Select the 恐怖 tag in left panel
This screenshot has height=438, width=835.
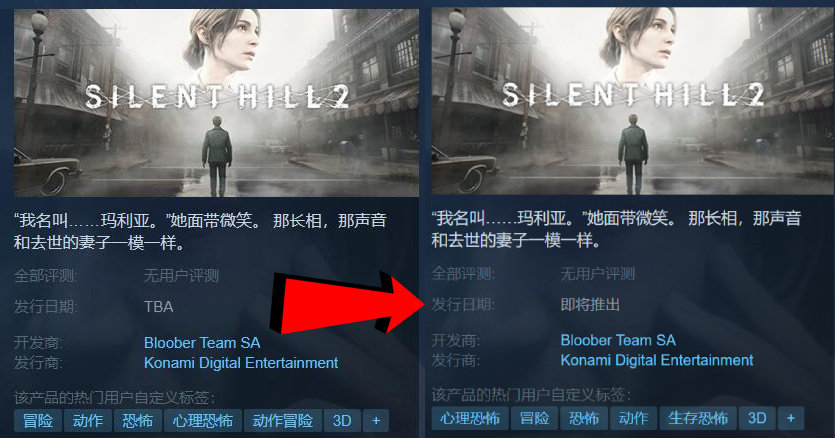[137, 420]
